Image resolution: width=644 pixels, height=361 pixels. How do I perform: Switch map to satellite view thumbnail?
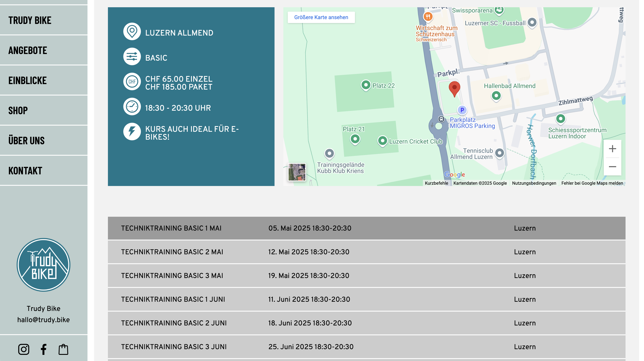coord(297,172)
